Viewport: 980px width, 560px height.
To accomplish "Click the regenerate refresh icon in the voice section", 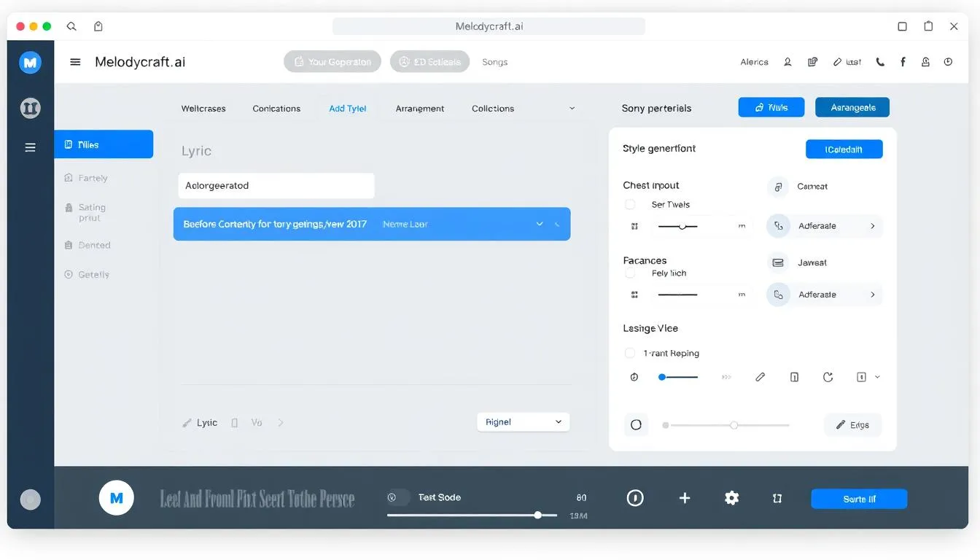I will 828,377.
